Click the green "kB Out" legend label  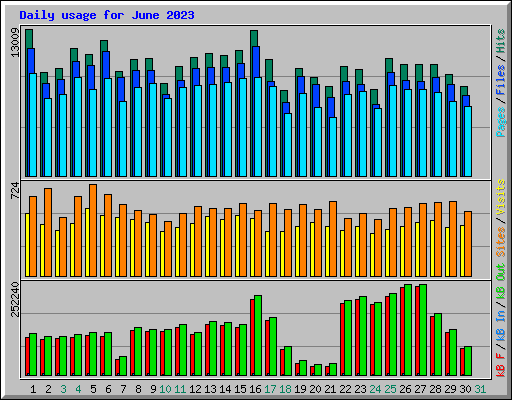(500, 281)
